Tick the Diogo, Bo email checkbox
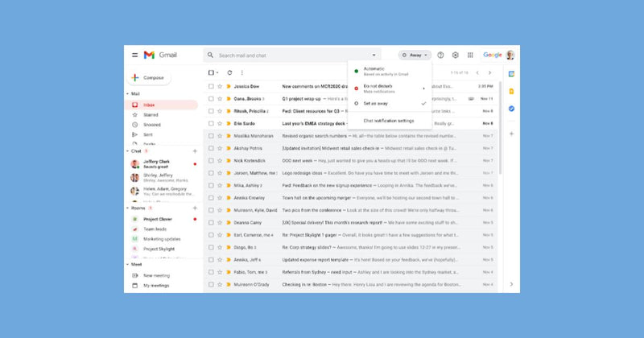 tap(211, 247)
